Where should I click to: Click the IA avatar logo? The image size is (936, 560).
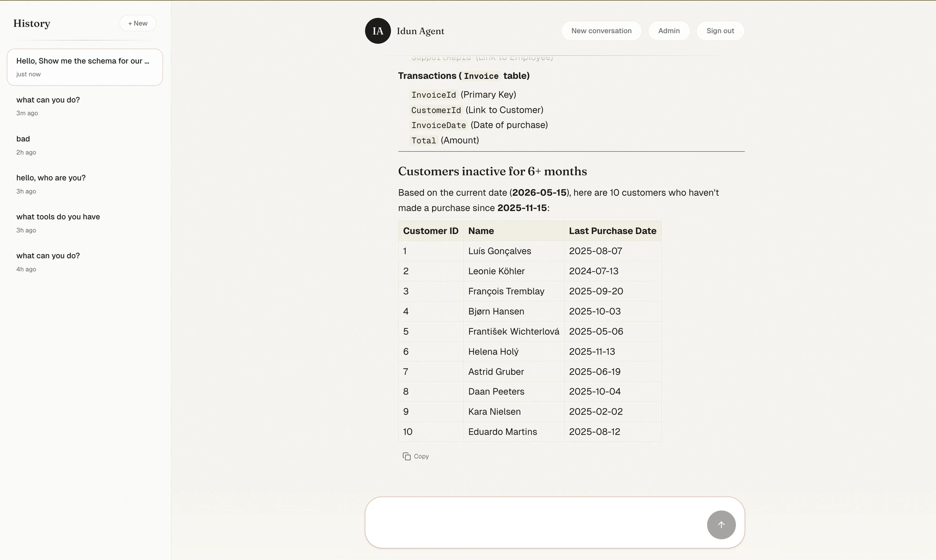click(378, 31)
